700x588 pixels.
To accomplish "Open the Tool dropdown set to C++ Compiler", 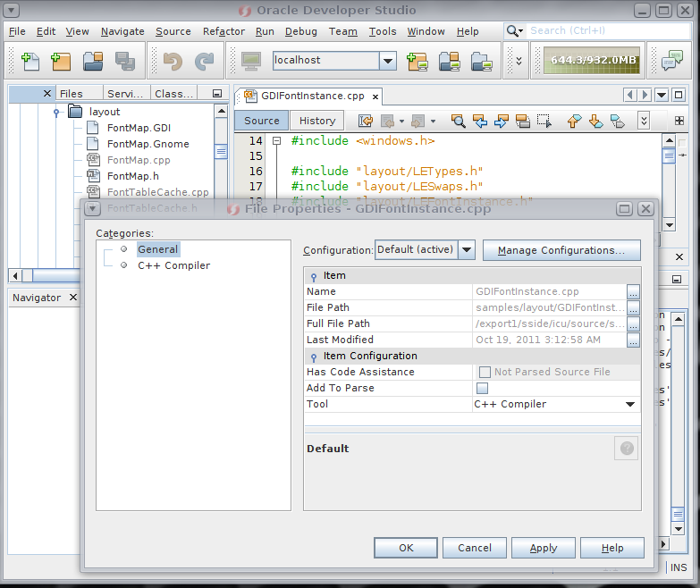I will (630, 404).
